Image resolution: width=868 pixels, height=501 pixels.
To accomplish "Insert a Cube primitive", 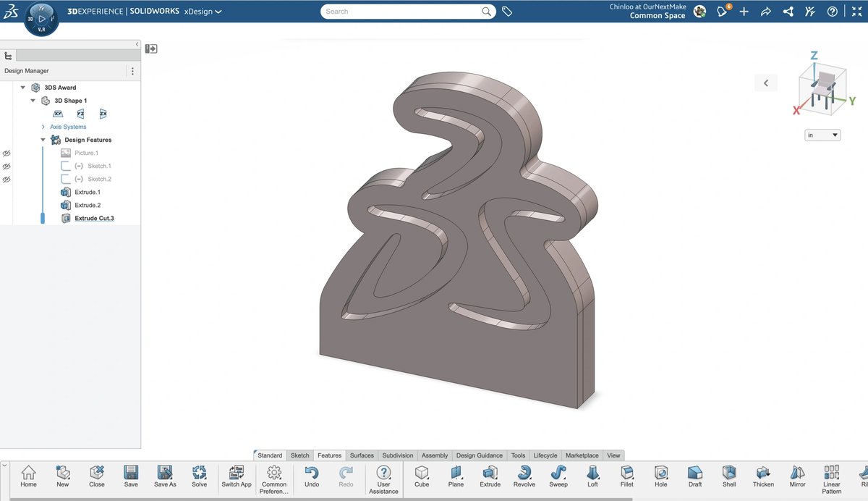I will 422,476.
